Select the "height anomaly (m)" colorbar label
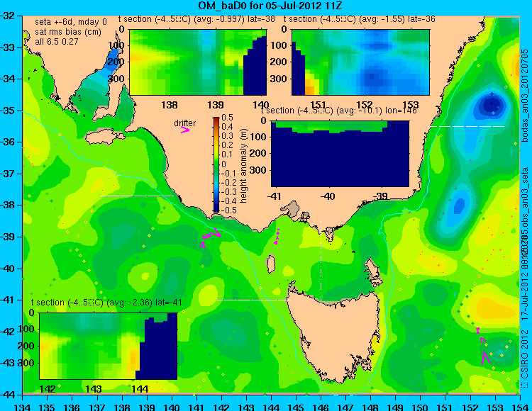Screen dimensions: 532x411 tap(243, 166)
